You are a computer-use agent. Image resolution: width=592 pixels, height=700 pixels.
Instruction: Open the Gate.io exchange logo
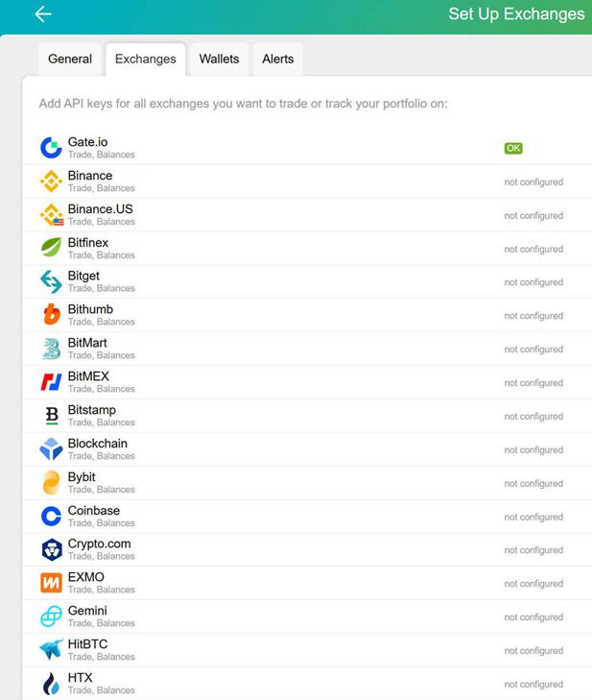51,148
